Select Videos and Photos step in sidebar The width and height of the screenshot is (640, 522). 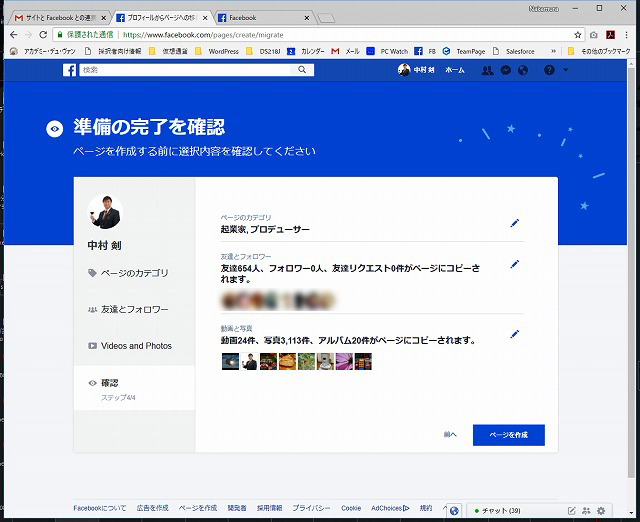[x=134, y=346]
